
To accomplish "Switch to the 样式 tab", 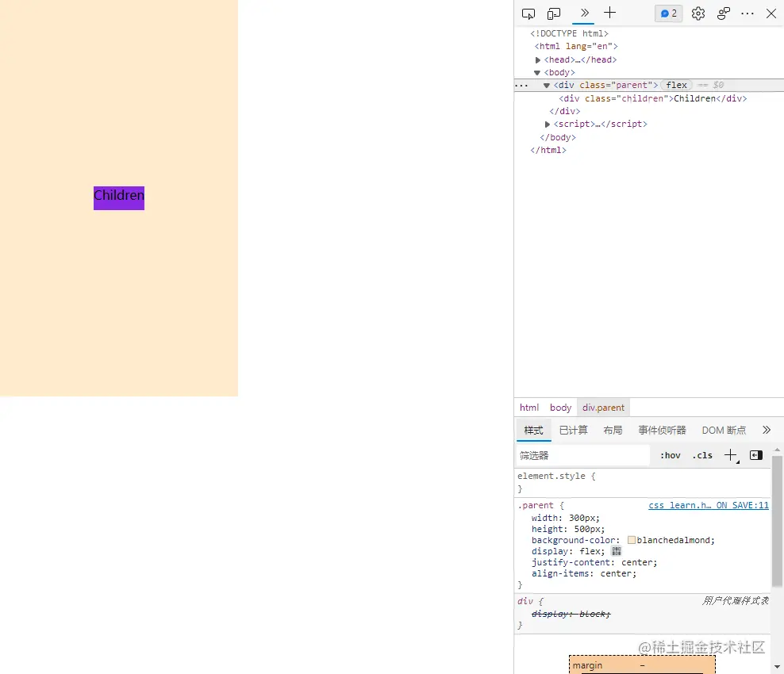I will [x=533, y=431].
